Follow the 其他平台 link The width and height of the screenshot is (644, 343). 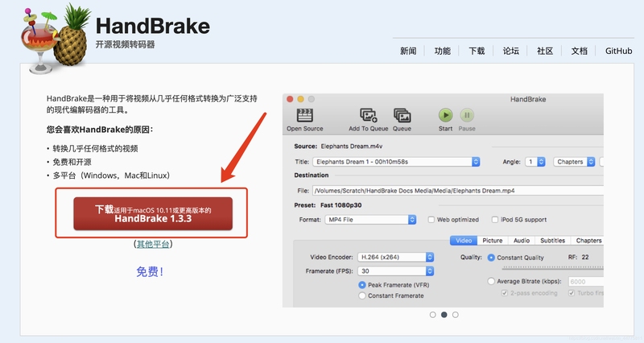coord(153,245)
